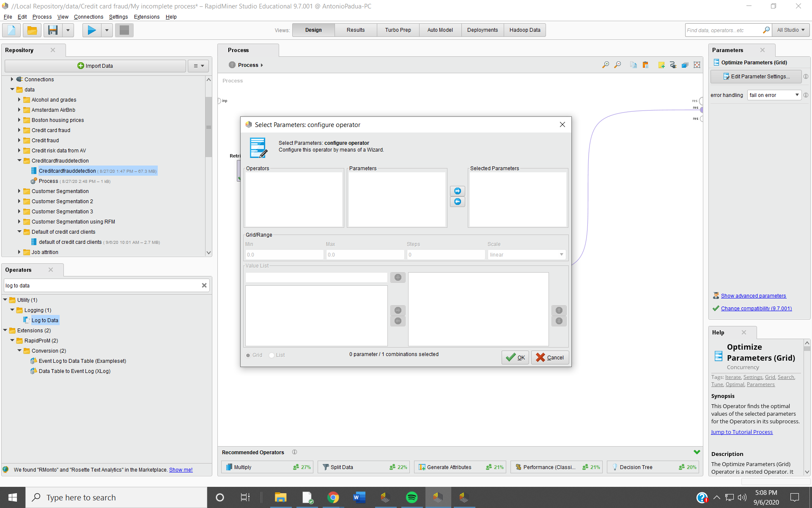The width and height of the screenshot is (812, 508).
Task: Zoom in on the process canvas
Action: coord(606,65)
